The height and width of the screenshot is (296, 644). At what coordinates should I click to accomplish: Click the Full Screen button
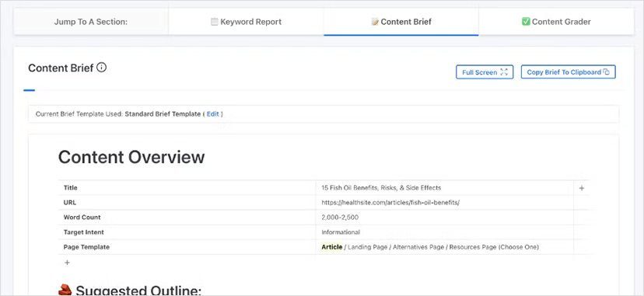(x=485, y=72)
